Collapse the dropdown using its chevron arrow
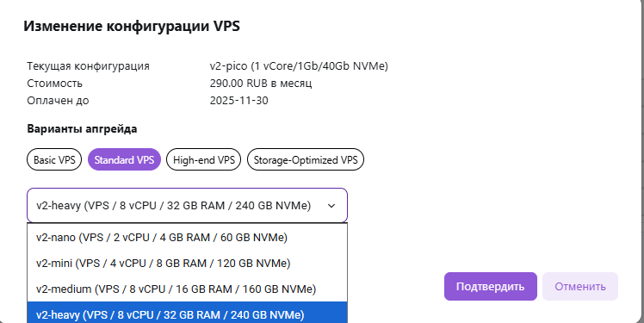This screenshot has width=644, height=323. pyautogui.click(x=331, y=206)
